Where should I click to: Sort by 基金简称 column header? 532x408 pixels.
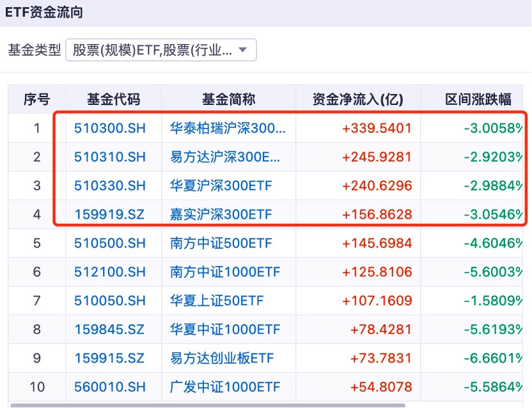click(228, 100)
